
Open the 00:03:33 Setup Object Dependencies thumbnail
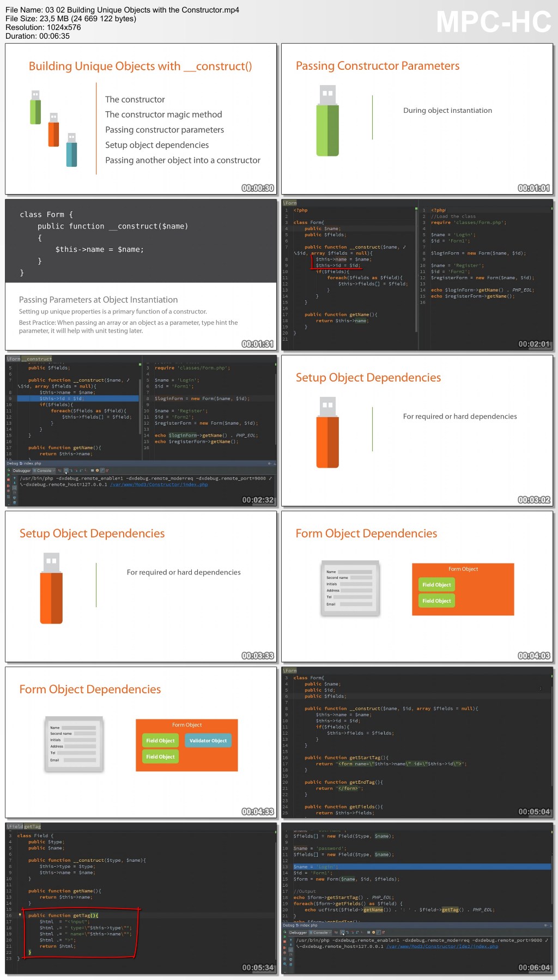point(141,586)
